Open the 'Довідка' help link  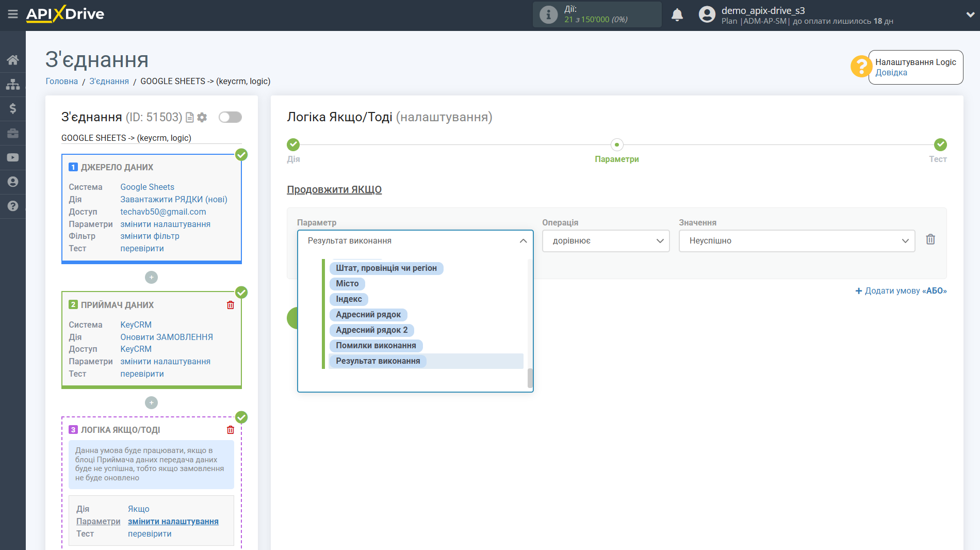[891, 73]
